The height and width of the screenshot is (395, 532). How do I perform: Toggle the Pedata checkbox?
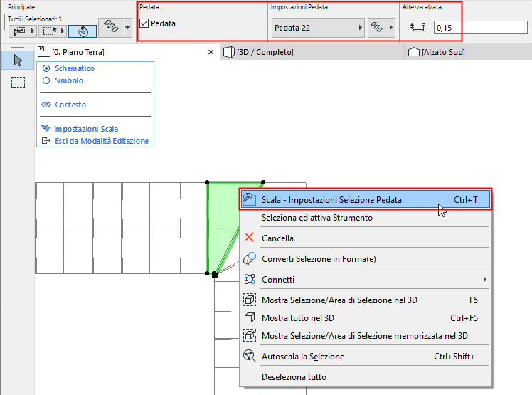point(144,23)
